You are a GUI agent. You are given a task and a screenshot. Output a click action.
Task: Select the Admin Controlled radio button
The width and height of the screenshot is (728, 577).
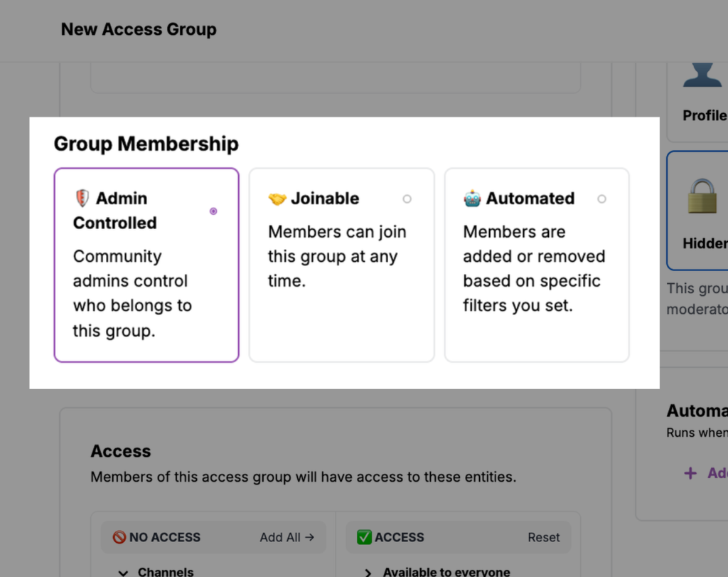tap(213, 211)
